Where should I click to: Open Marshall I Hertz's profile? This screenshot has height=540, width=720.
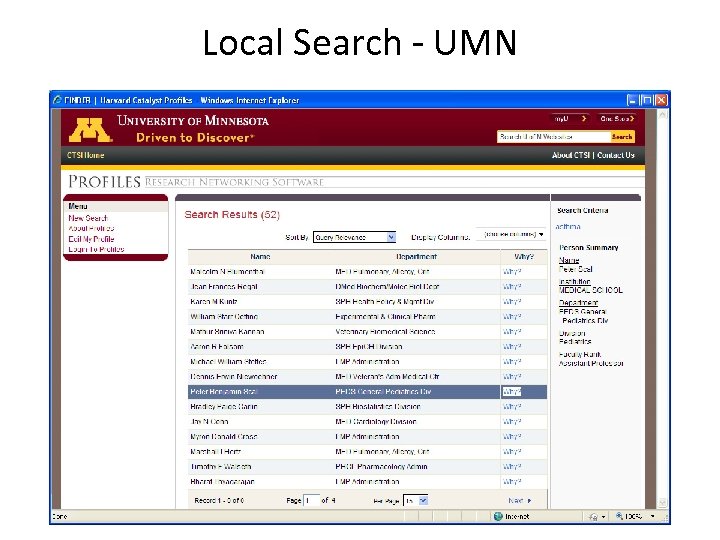(215, 452)
